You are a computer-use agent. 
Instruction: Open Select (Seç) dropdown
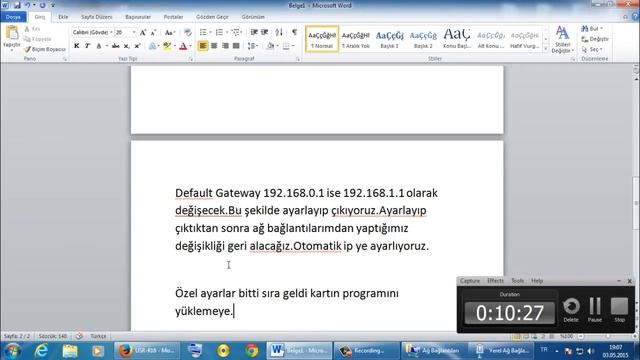click(592, 49)
